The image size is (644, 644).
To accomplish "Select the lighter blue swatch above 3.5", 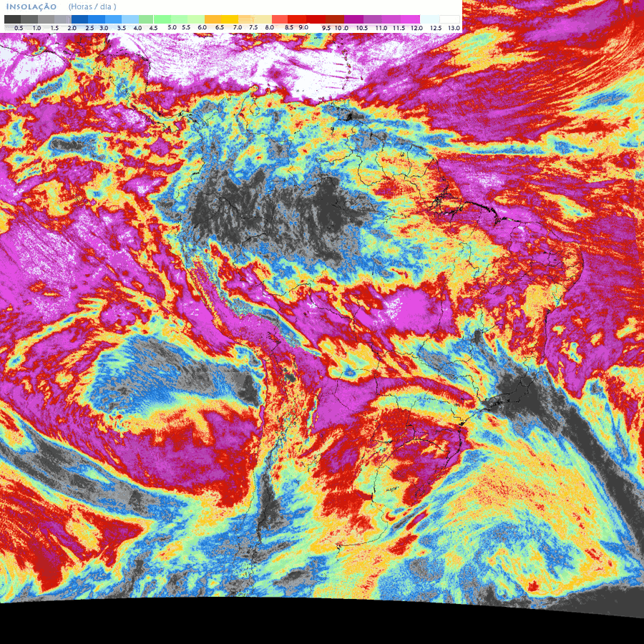I will 113,19.
